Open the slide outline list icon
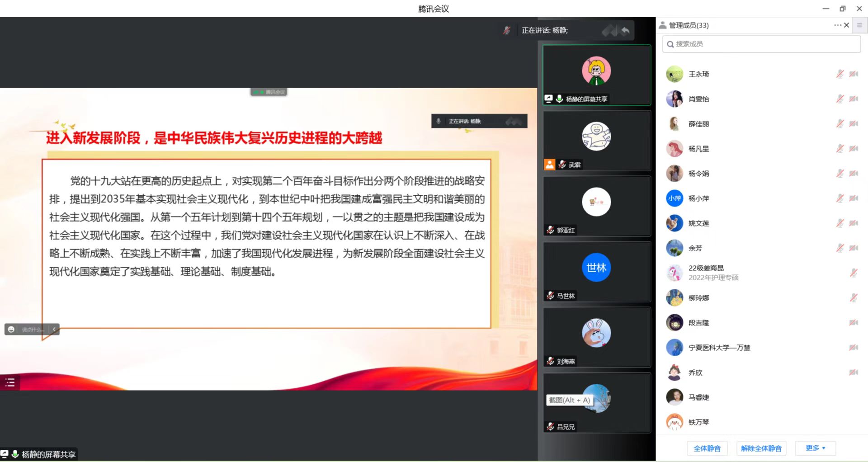This screenshot has height=462, width=868. [10, 382]
